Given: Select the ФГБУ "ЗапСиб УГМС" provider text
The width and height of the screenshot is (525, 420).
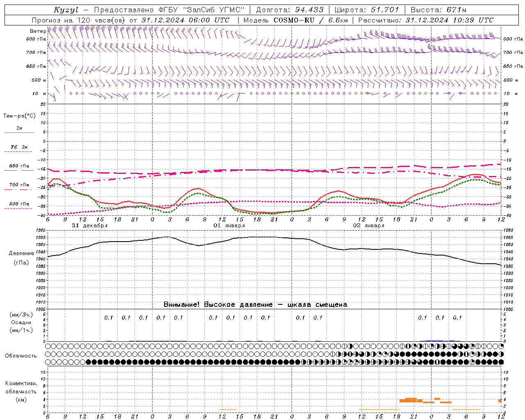Looking at the screenshot, I should [x=201, y=10].
